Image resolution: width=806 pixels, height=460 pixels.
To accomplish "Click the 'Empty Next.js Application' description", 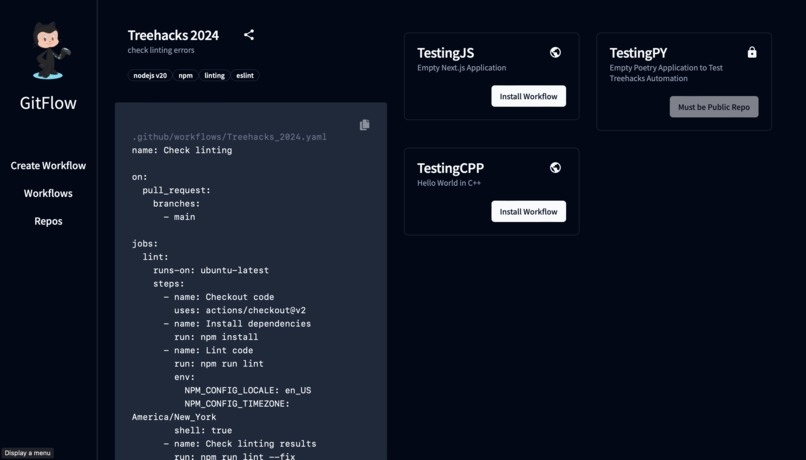I will [x=462, y=67].
